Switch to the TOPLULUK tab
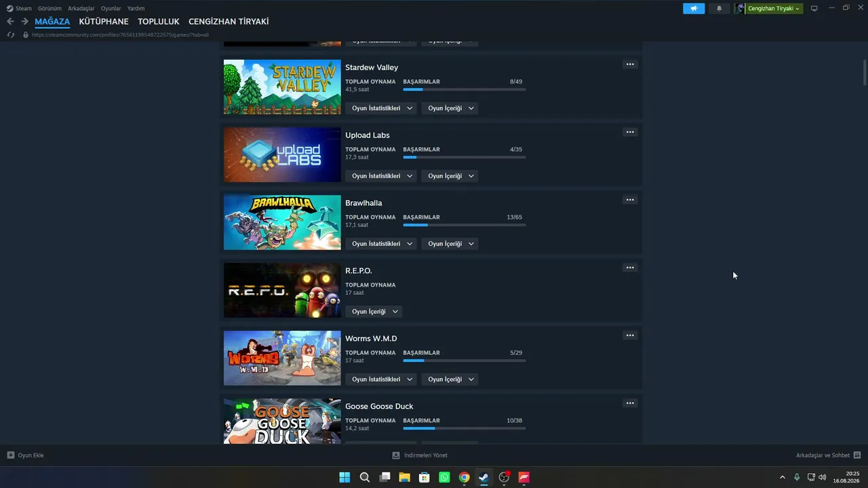Image resolution: width=868 pixels, height=488 pixels. 159,22
